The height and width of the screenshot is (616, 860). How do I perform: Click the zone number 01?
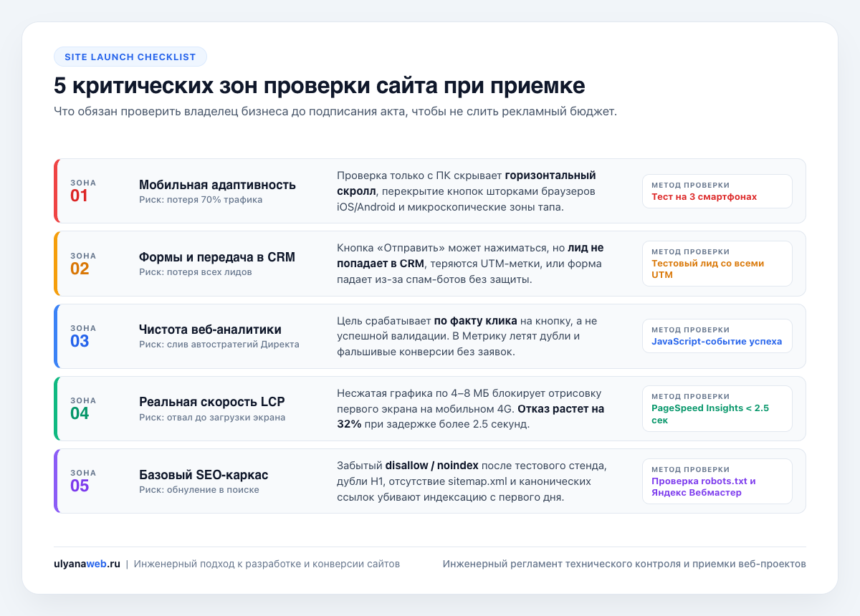click(x=80, y=196)
